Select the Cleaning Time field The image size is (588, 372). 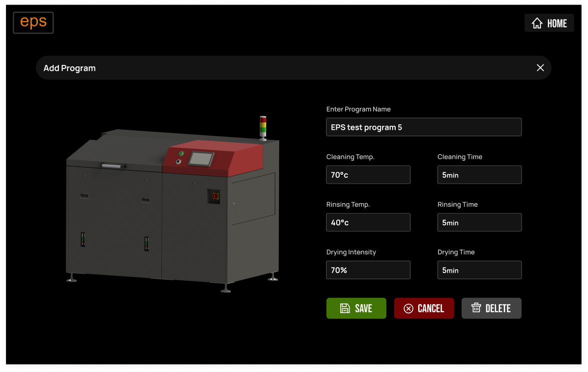[479, 175]
